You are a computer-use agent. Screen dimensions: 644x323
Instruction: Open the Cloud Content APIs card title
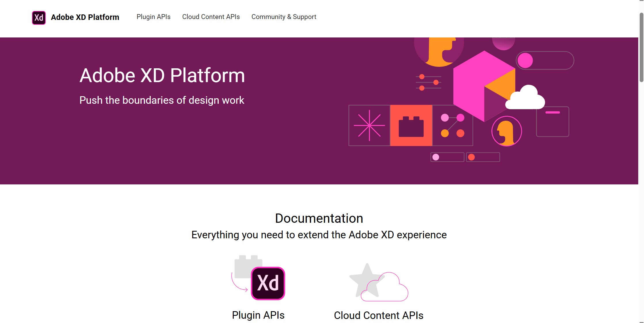point(378,315)
